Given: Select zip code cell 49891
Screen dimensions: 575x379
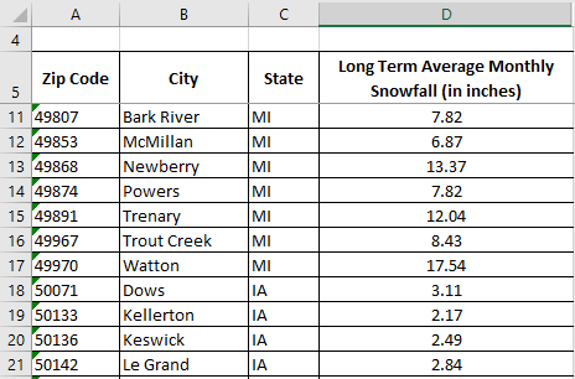Looking at the screenshot, I should point(76,215).
